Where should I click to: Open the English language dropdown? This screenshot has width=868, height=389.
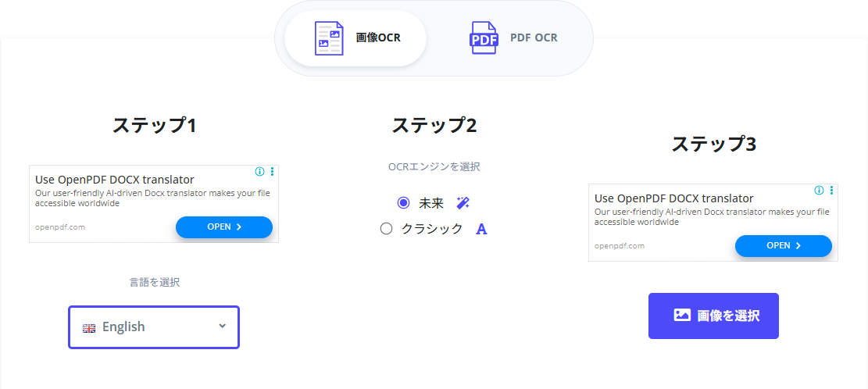click(x=154, y=327)
